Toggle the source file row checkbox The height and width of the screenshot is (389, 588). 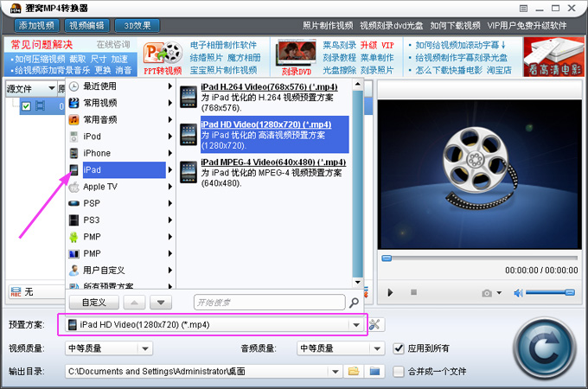[26, 106]
